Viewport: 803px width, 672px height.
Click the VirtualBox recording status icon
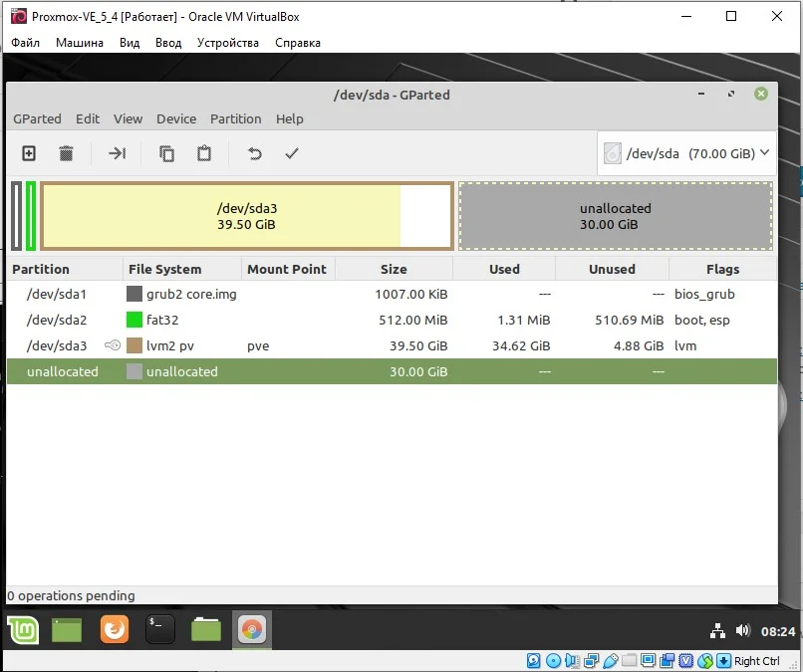click(668, 661)
